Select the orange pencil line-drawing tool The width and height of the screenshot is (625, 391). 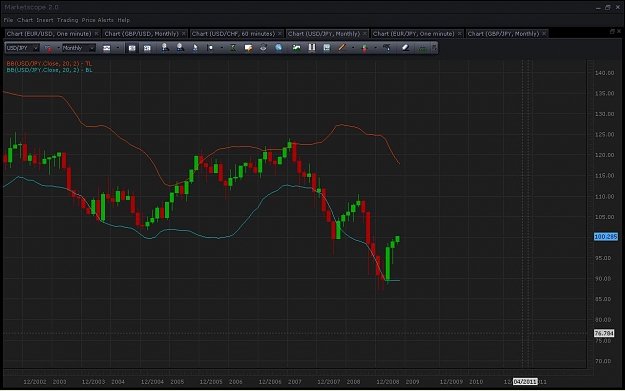coord(342,48)
